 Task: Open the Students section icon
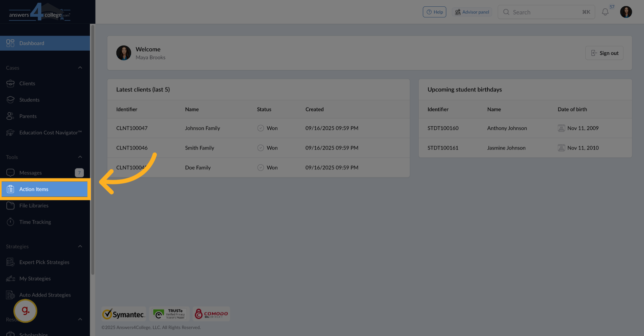click(10, 99)
